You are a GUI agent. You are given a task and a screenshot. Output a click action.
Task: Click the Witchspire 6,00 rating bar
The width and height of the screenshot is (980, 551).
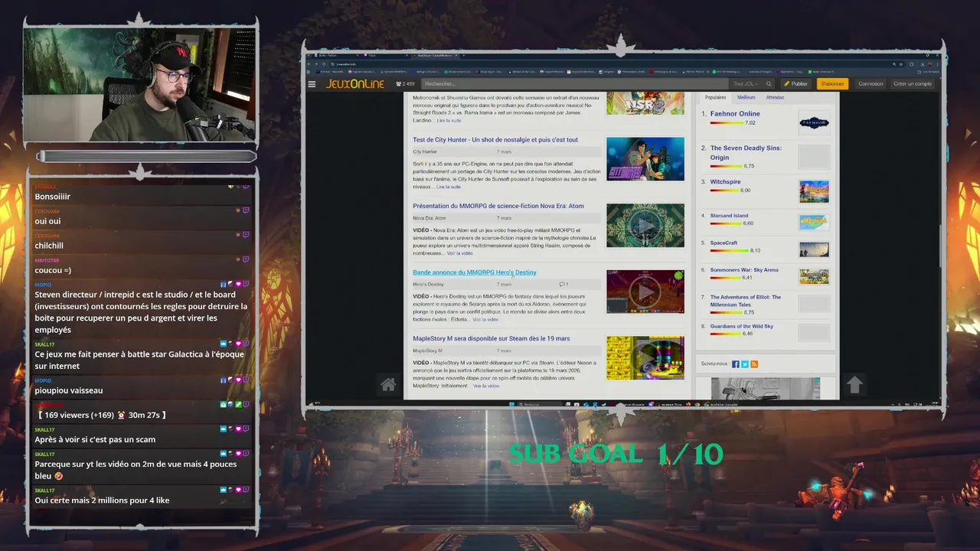(x=724, y=191)
